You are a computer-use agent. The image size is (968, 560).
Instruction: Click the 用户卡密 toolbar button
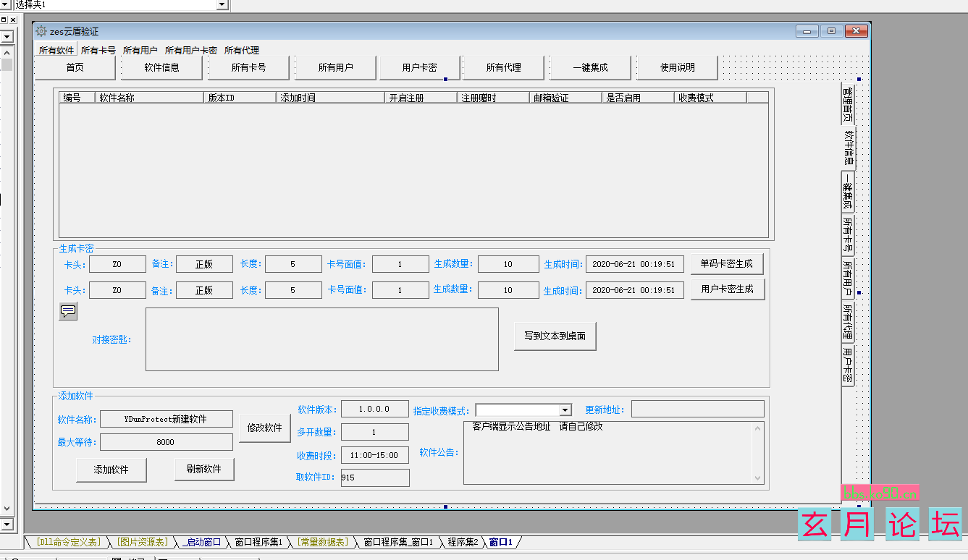click(x=420, y=67)
